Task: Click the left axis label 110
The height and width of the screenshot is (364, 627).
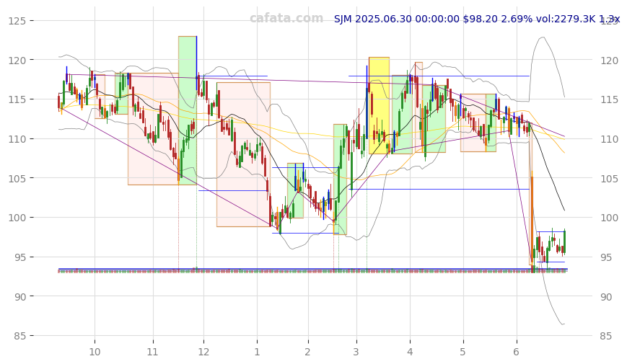Action: coord(17,139)
